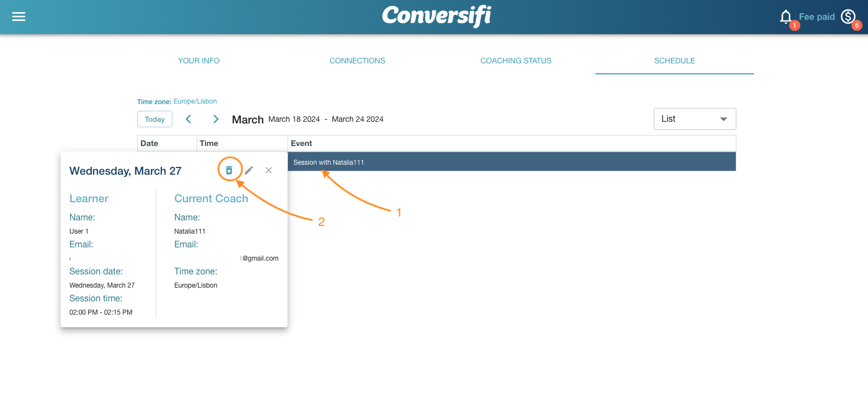Switch to the YOUR INFO tab

[199, 61]
